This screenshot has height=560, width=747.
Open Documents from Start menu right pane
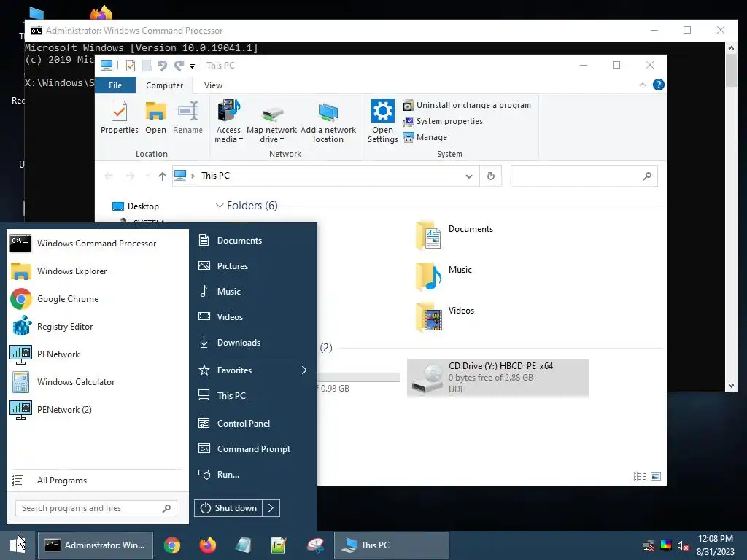click(254, 241)
